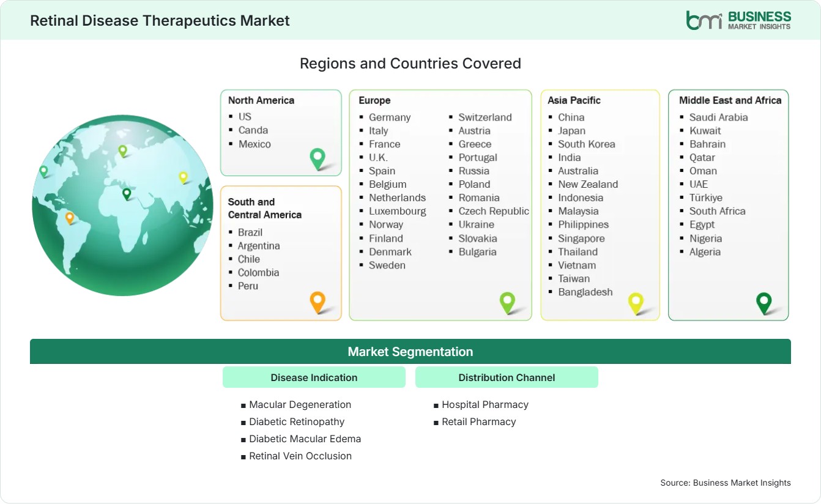The image size is (821, 504).
Task: Click Germany in the Europe list
Action: pyautogui.click(x=390, y=117)
